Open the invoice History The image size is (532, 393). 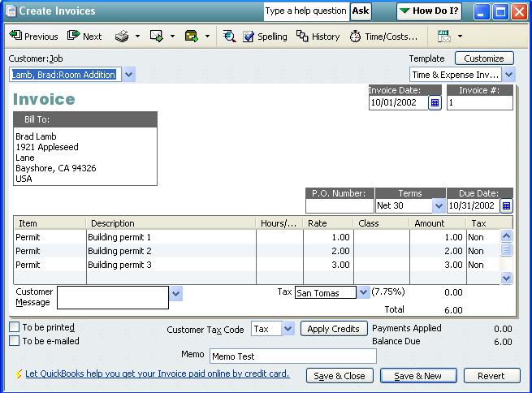(318, 37)
